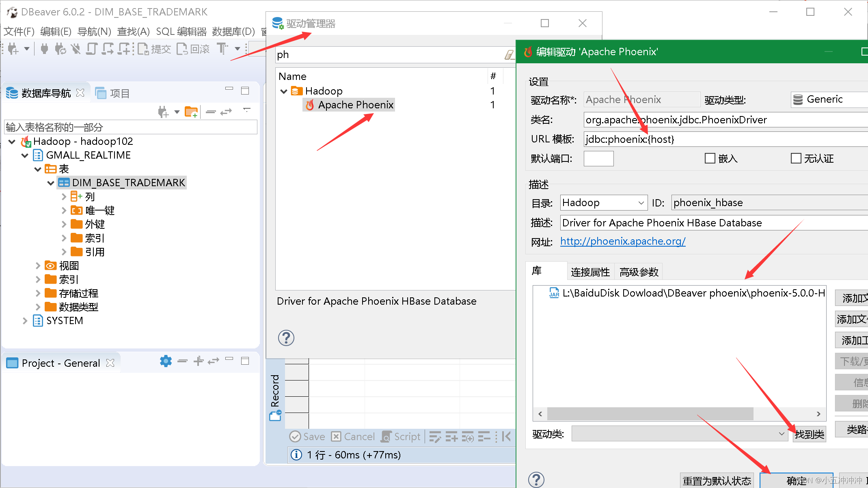Expand the SYSTEM schema node
This screenshot has height=488, width=868.
25,321
